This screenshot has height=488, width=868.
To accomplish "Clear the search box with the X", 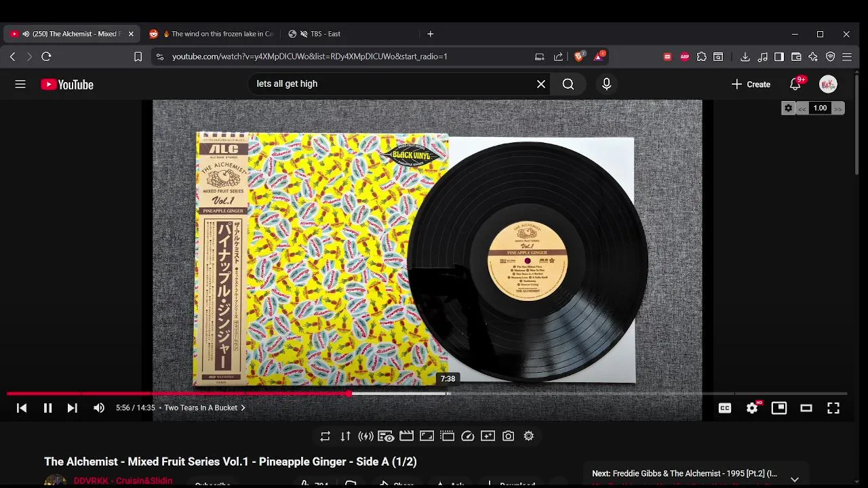I will tap(541, 84).
